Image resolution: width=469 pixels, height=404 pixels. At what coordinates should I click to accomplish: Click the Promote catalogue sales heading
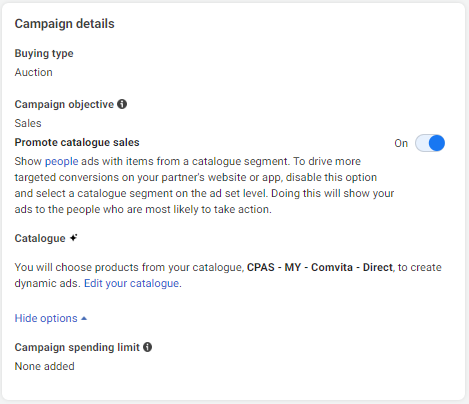click(x=77, y=142)
